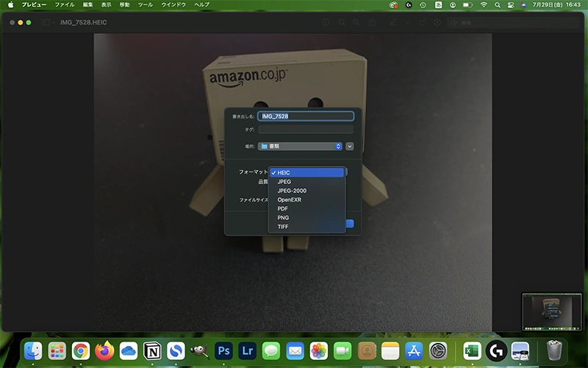This screenshot has width=588, height=368.
Task: Open Microsoft Excel in the Dock
Action: point(472,351)
